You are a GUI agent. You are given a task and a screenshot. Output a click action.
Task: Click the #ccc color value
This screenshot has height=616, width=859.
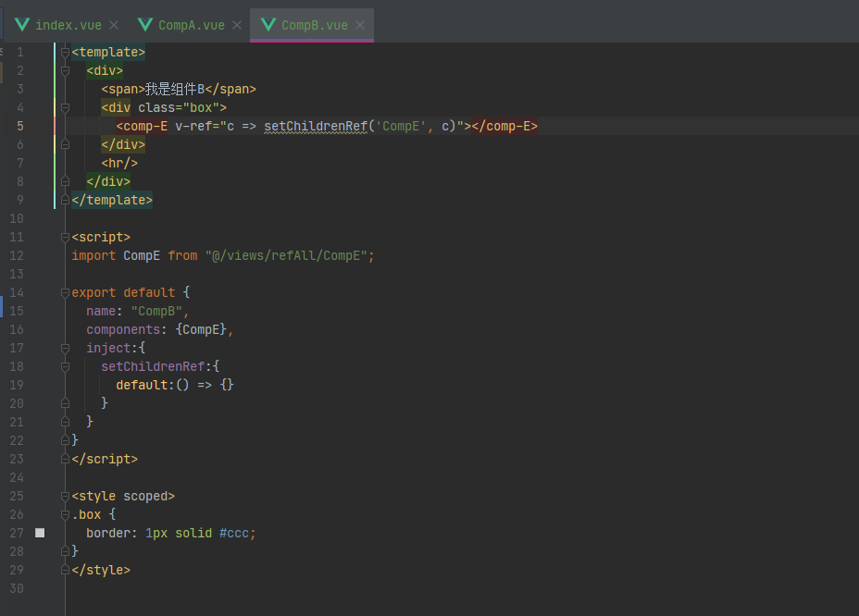click(x=234, y=534)
